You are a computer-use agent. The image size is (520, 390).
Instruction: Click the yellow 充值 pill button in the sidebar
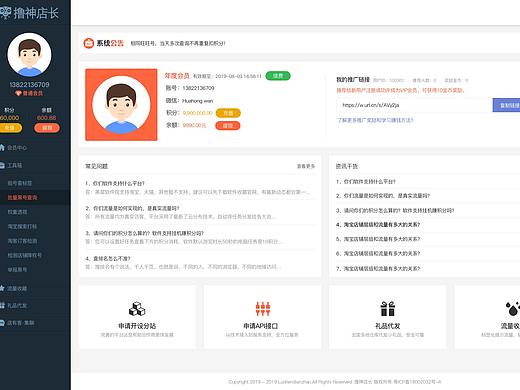tap(10, 128)
